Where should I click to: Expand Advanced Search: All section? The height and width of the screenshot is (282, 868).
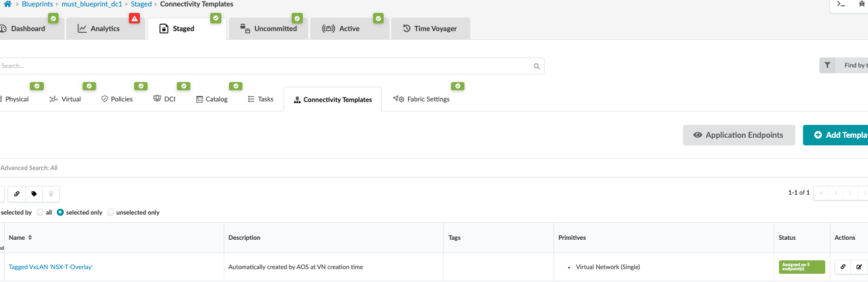29,168
